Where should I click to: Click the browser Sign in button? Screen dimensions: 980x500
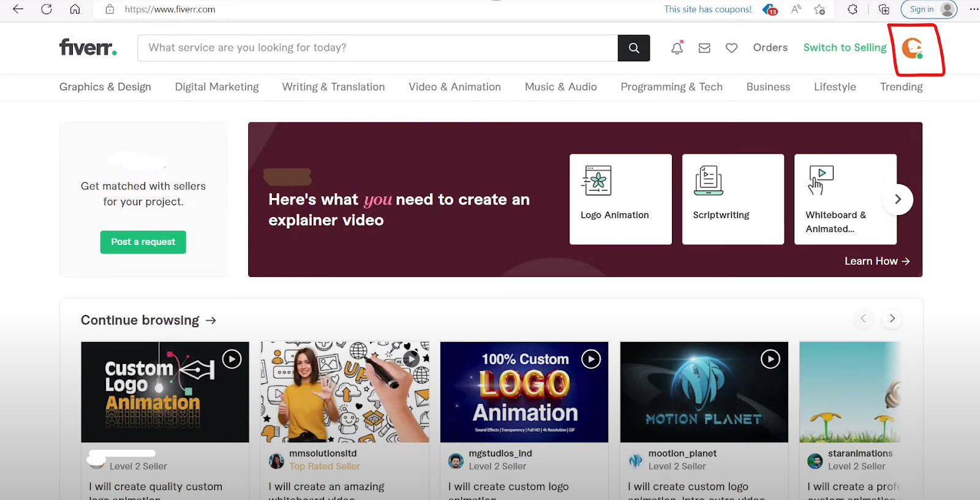pos(929,9)
